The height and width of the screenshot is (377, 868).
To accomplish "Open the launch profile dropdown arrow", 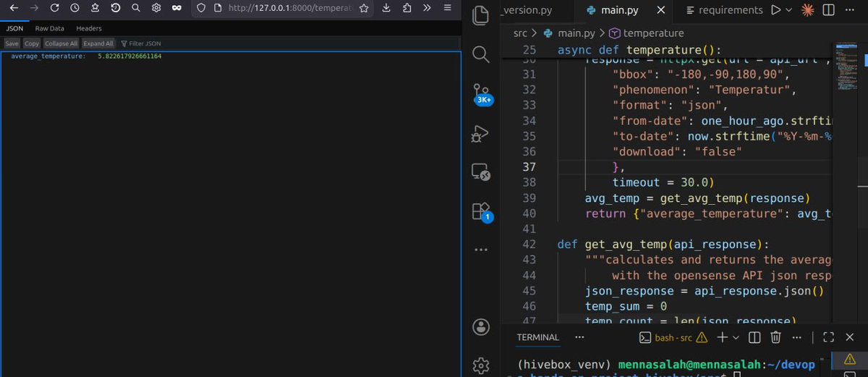I will tap(736, 337).
